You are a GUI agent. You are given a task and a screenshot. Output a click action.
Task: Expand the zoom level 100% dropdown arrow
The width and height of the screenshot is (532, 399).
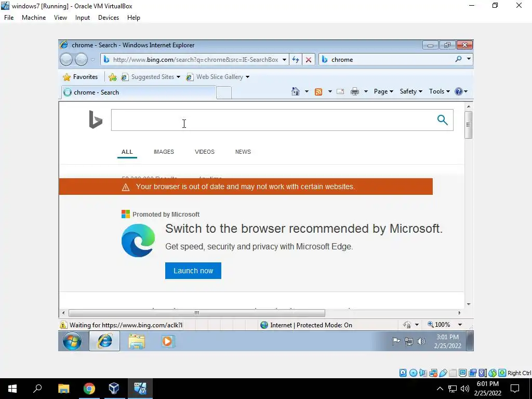[460, 325]
